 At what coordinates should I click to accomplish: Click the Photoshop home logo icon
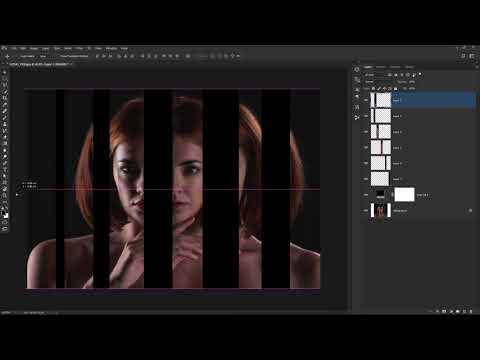pyautogui.click(x=4, y=48)
